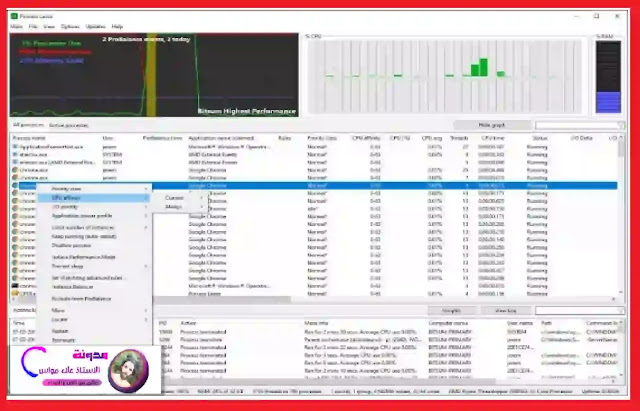
Task: Click the Hide graph button
Action: 492,125
